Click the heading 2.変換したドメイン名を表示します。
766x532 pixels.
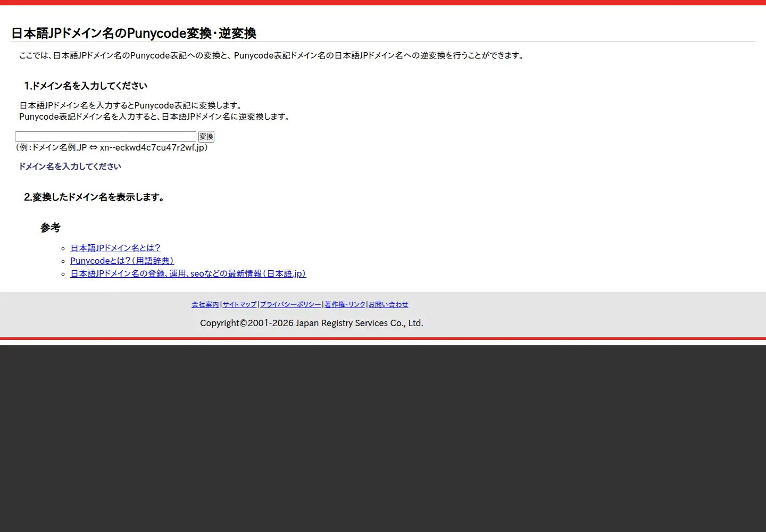(94, 197)
